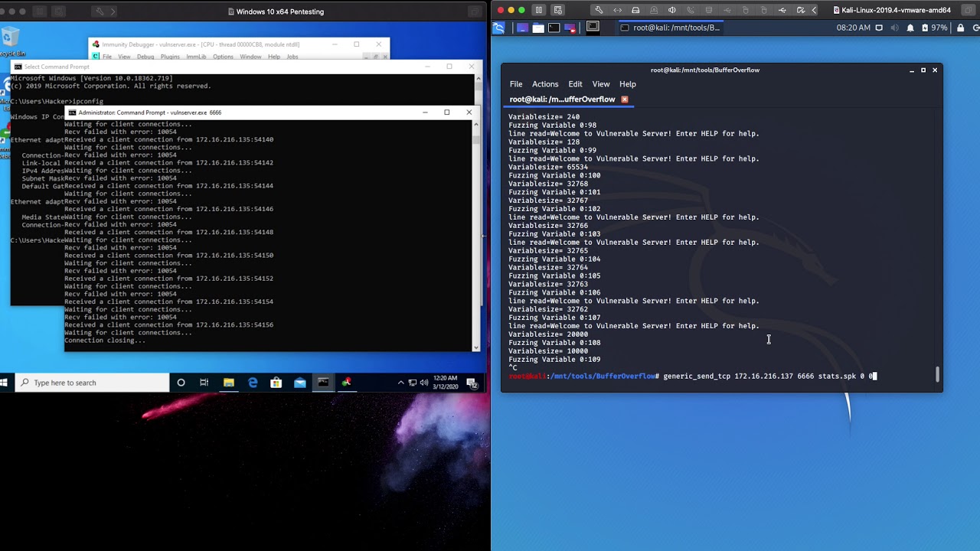Select the root@kali terminal taskbar button
This screenshot has width=980, height=551.
tap(671, 28)
